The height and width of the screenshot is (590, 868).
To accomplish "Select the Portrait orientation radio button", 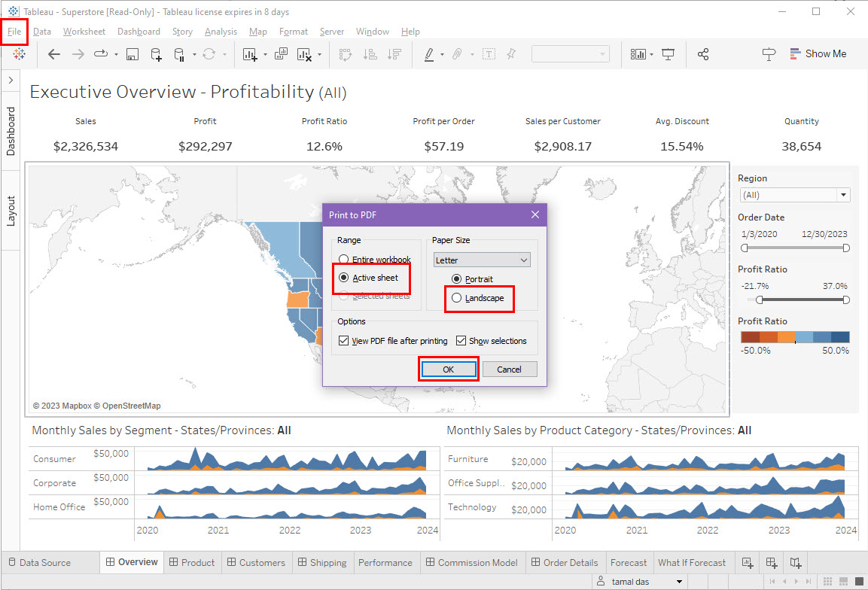I will (457, 279).
